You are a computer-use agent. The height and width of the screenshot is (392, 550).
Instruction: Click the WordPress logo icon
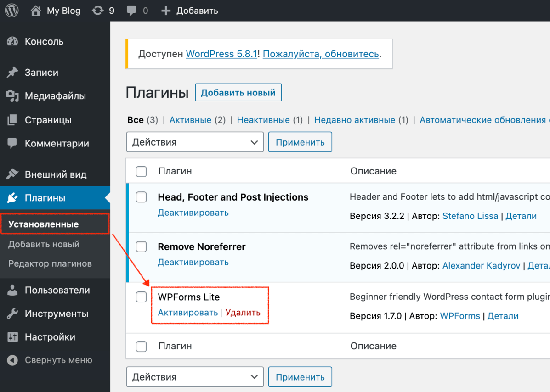[x=11, y=11]
